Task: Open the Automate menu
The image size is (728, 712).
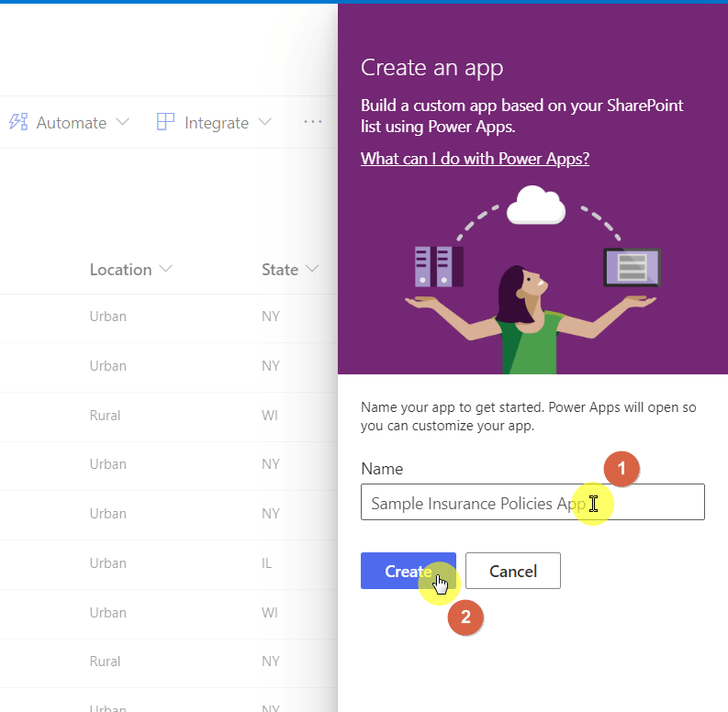Action: coord(69,123)
